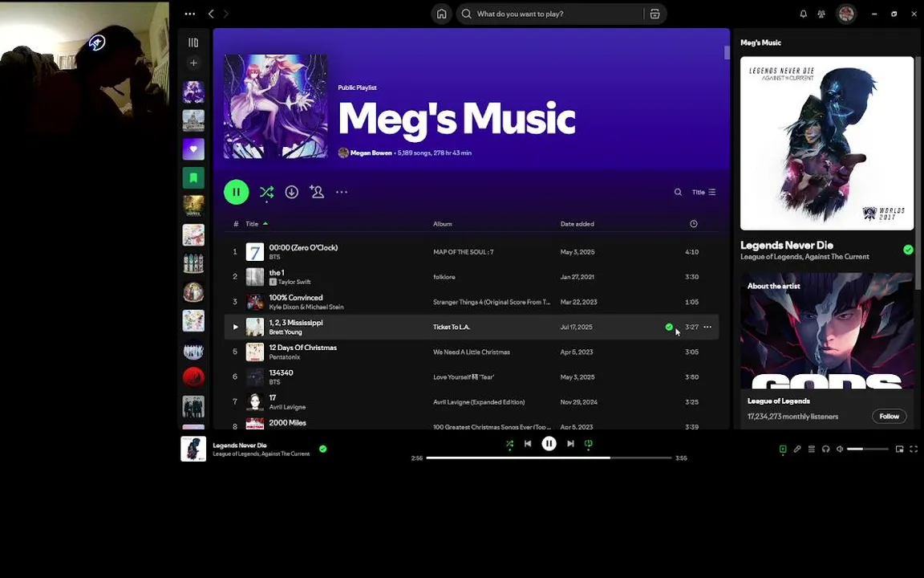Click now playing thumbnail in bottom bar
The height and width of the screenshot is (578, 924).
193,449
